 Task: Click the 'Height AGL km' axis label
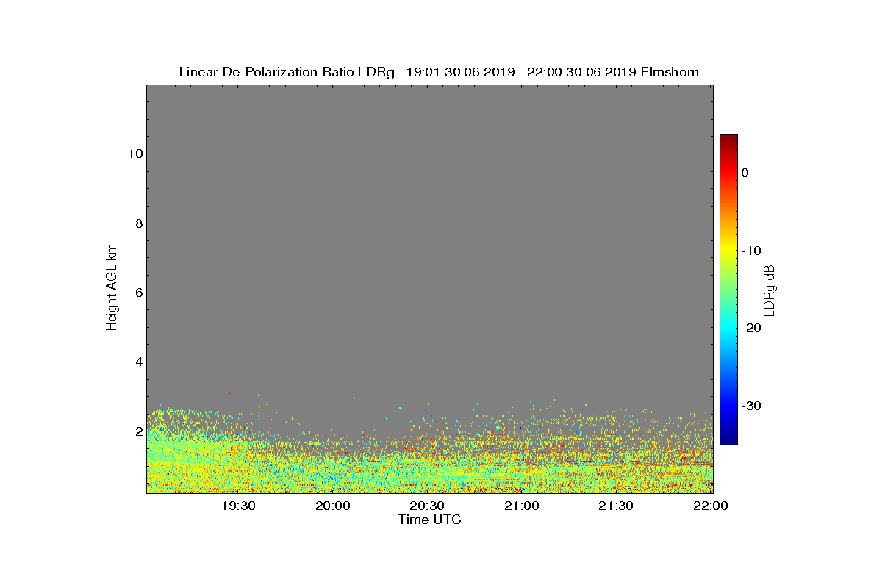click(112, 288)
